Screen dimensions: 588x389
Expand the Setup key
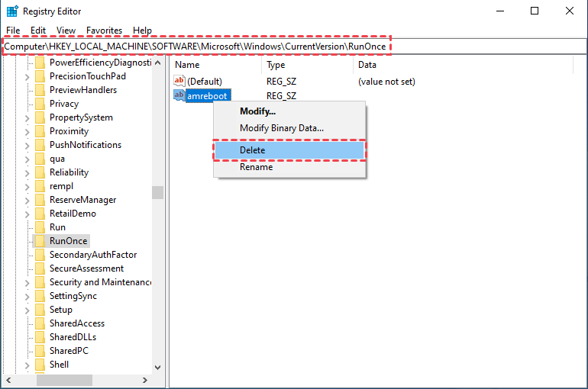[27, 310]
